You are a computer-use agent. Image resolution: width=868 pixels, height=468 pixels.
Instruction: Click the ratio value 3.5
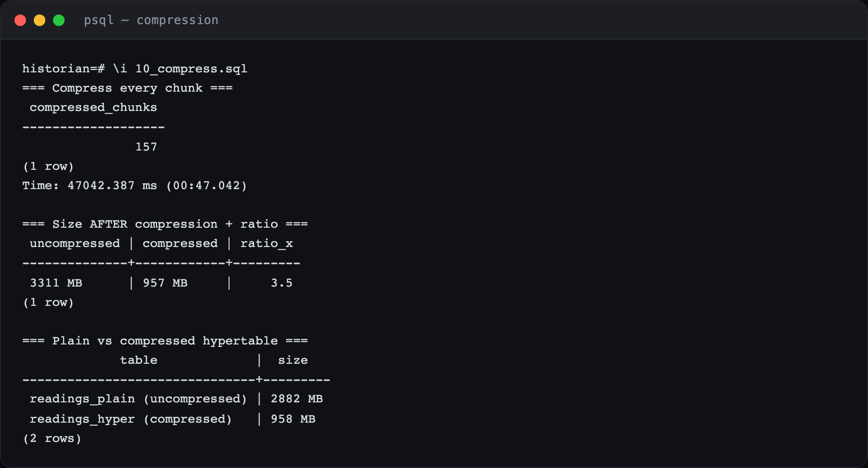[282, 283]
